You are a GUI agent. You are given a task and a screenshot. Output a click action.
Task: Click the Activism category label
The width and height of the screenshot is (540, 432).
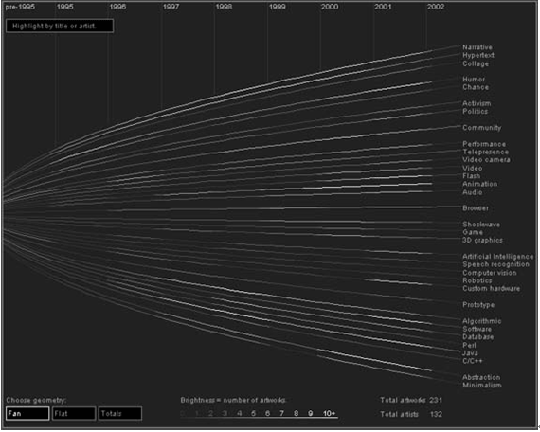coord(477,103)
